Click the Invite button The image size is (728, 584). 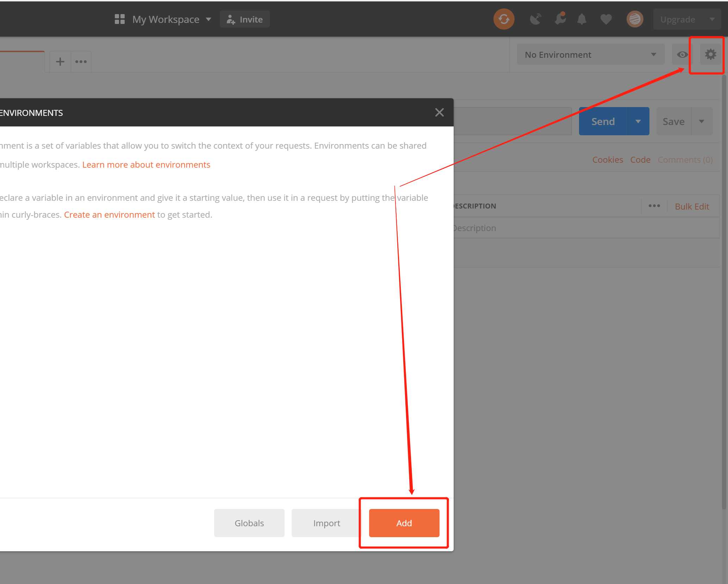point(245,19)
